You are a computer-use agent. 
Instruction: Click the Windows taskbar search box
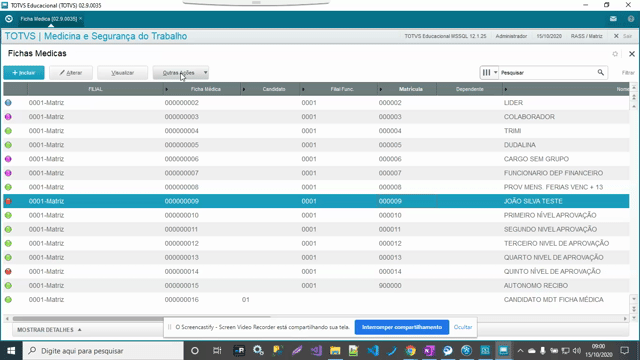tap(103, 351)
